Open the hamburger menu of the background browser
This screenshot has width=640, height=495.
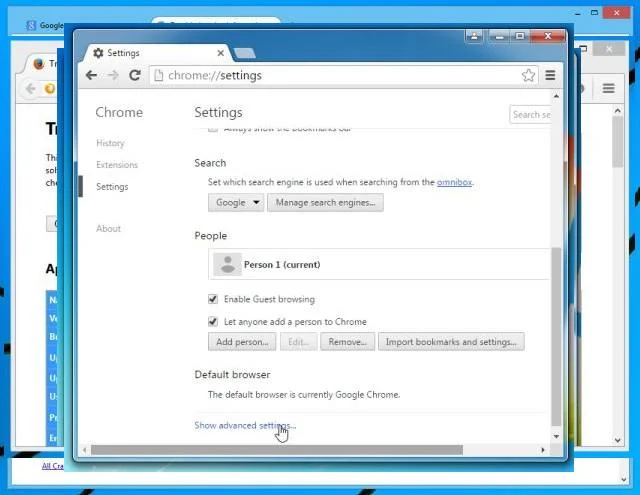pyautogui.click(x=609, y=88)
